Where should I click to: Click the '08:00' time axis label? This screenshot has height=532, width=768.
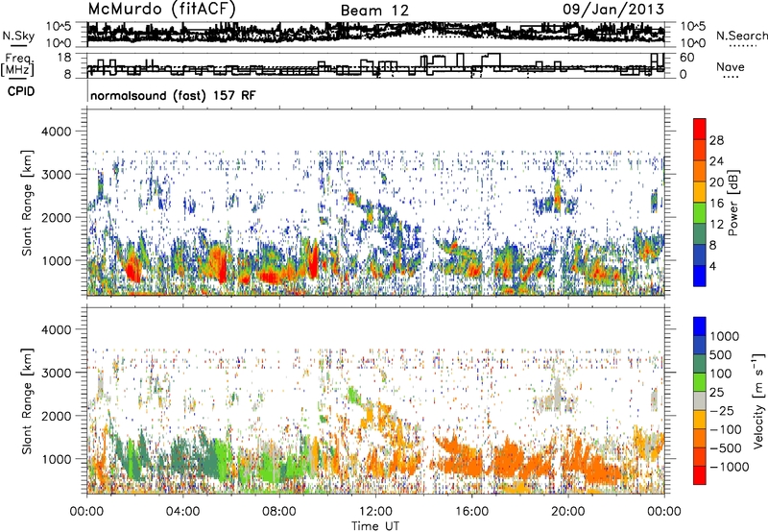point(278,512)
